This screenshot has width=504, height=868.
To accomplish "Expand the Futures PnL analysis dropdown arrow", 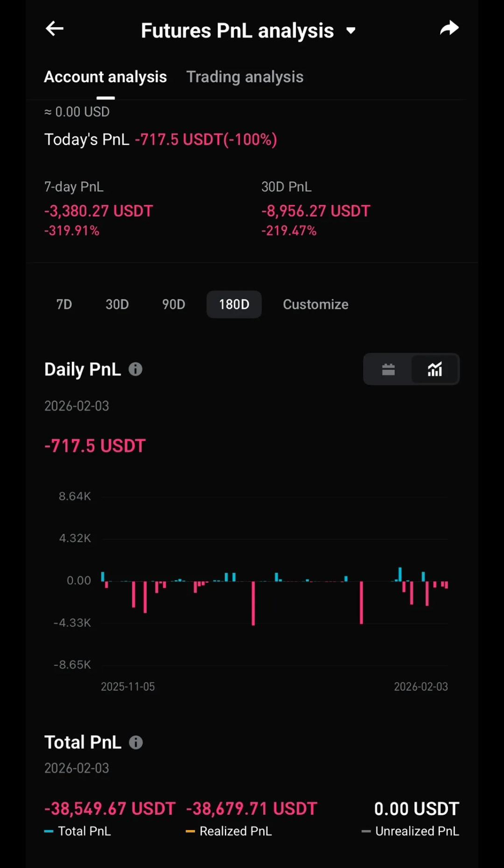I will (x=351, y=31).
